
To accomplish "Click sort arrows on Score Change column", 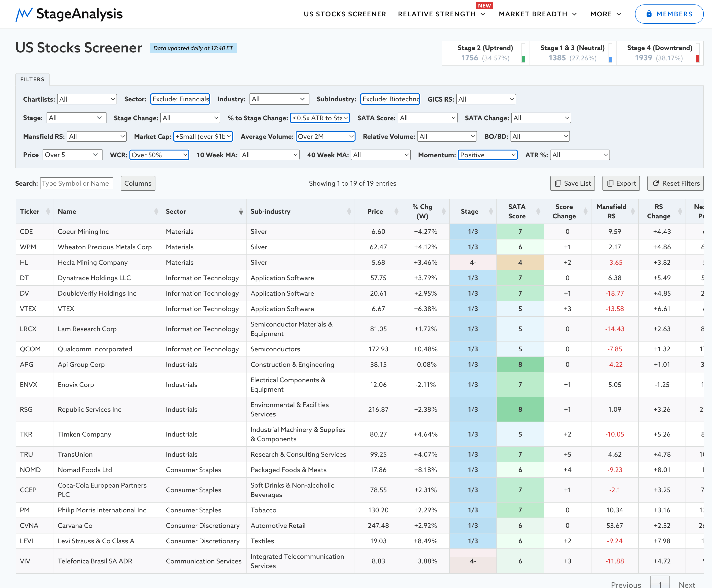I will click(585, 211).
